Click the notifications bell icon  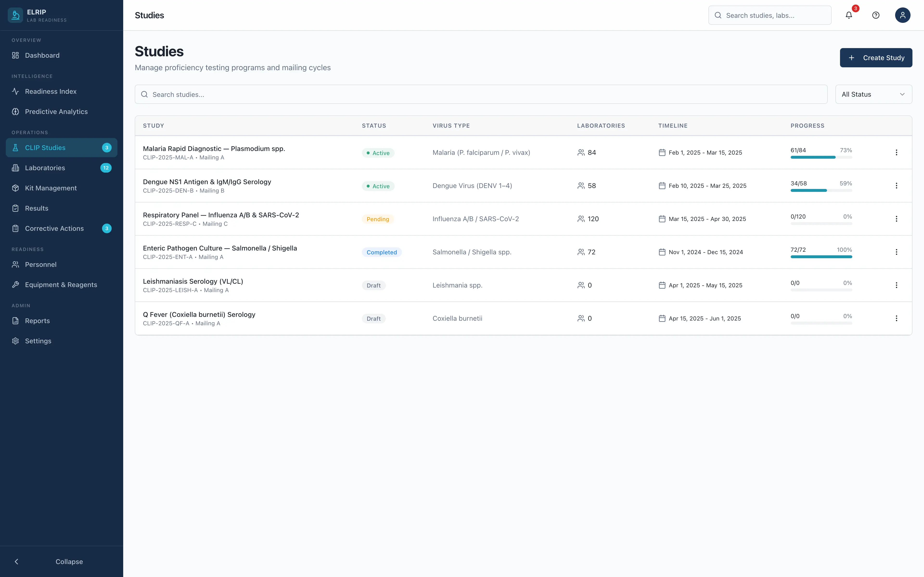[x=848, y=15]
